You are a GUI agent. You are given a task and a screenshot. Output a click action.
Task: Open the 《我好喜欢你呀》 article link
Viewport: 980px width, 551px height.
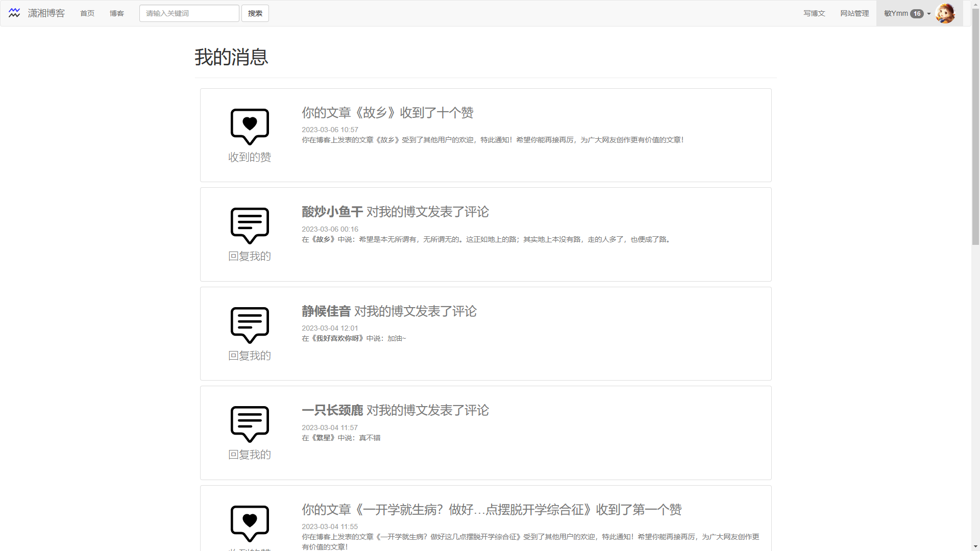click(x=339, y=338)
